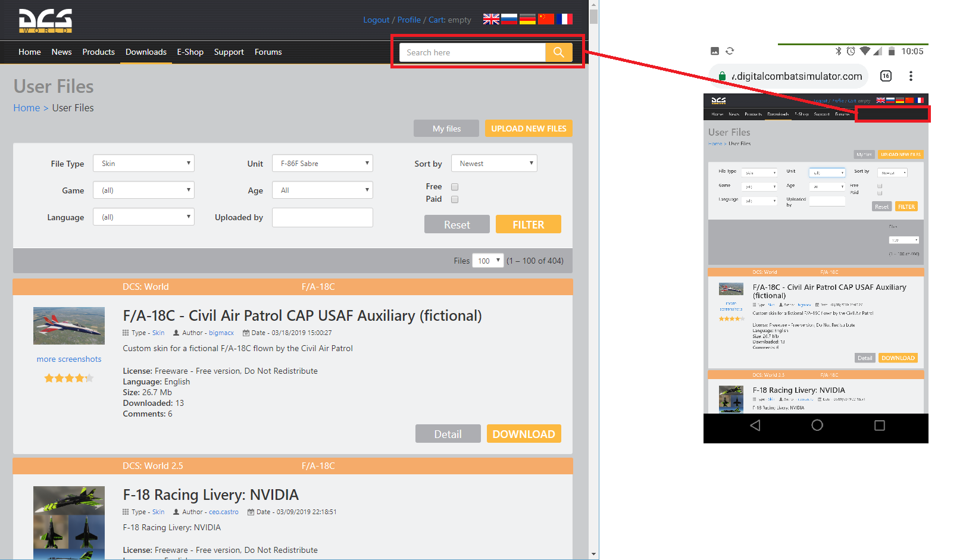Image resolution: width=966 pixels, height=560 pixels.
Task: Click the desktop page vertical scrollbar thumb
Action: [593, 15]
